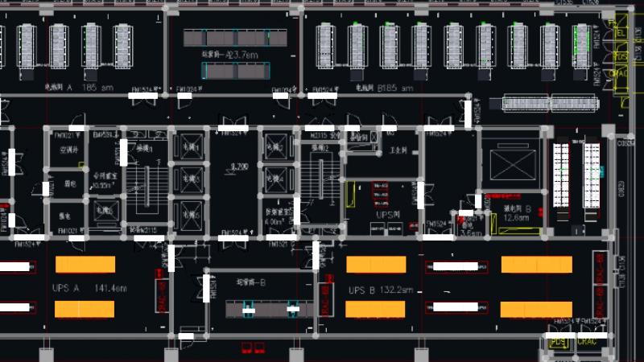Click the 9.700 elevation marker
Screen dimensions: 644x362
pos(238,167)
